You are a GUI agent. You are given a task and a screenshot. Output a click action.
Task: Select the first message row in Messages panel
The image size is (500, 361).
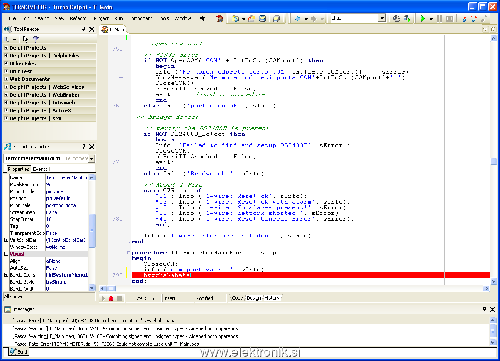[247, 320]
